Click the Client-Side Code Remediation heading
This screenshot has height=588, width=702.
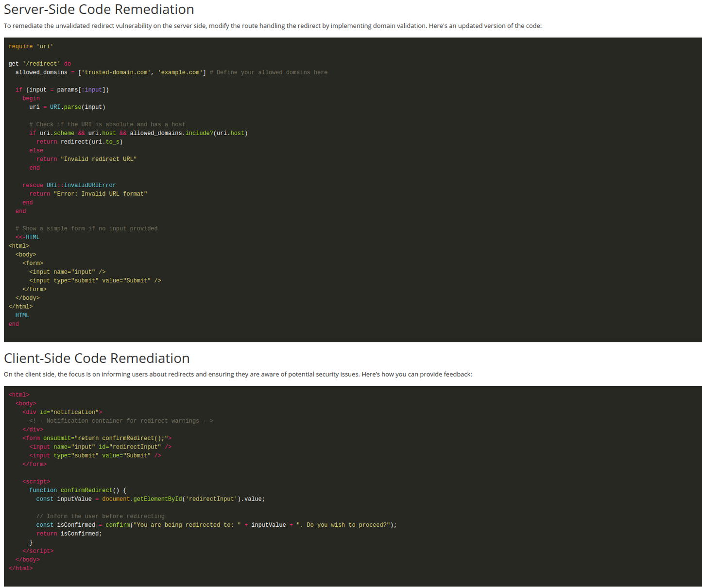[x=97, y=358]
